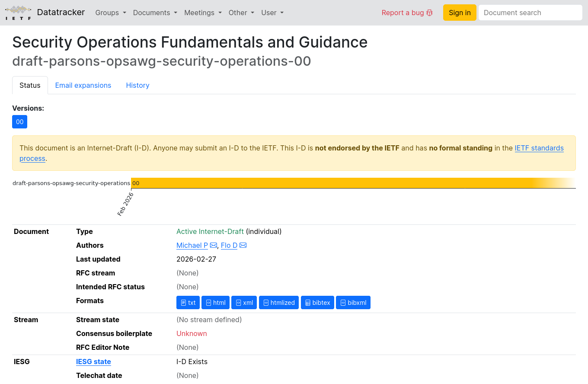Image resolution: width=588 pixels, height=384 pixels.
Task: Open the html format version
Action: click(x=215, y=303)
